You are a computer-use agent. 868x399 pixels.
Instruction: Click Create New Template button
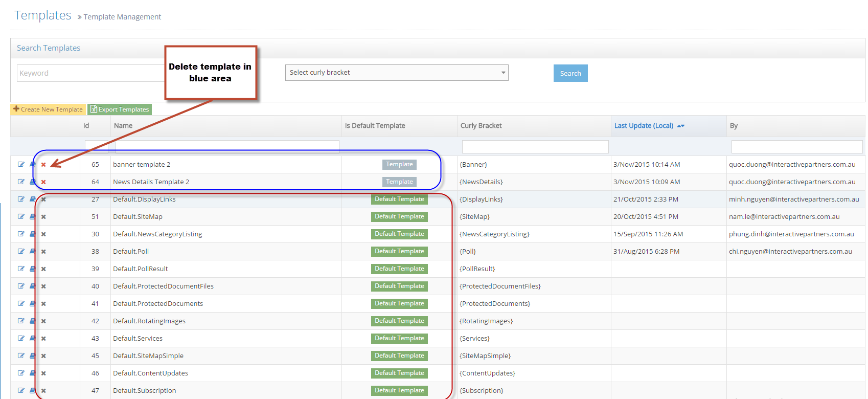coord(48,109)
